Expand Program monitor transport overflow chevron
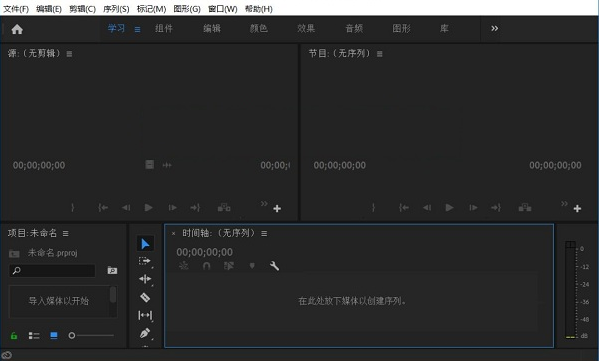The image size is (599, 361). pos(564,204)
